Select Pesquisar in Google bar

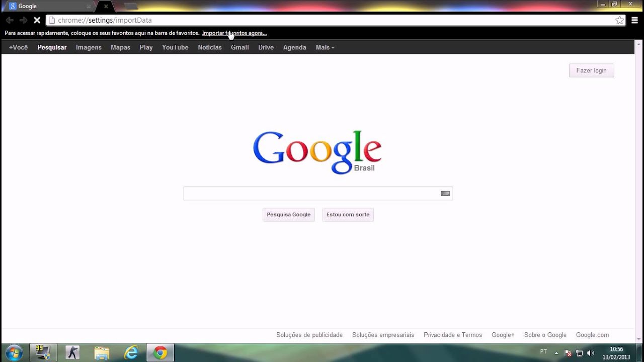[x=52, y=47]
